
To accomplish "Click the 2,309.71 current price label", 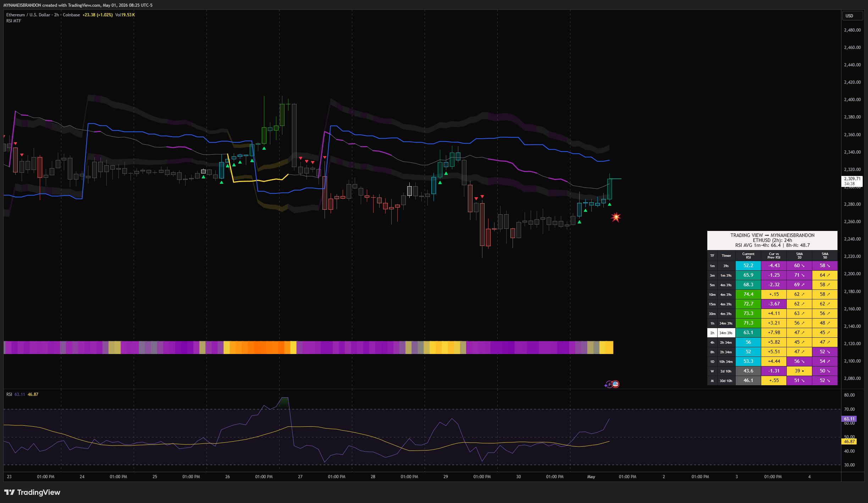I will point(852,181).
